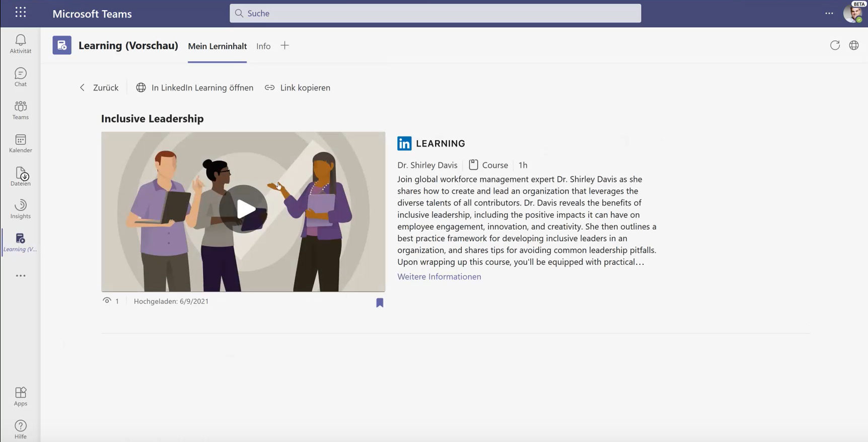Open Kalender in the sidebar

21,143
